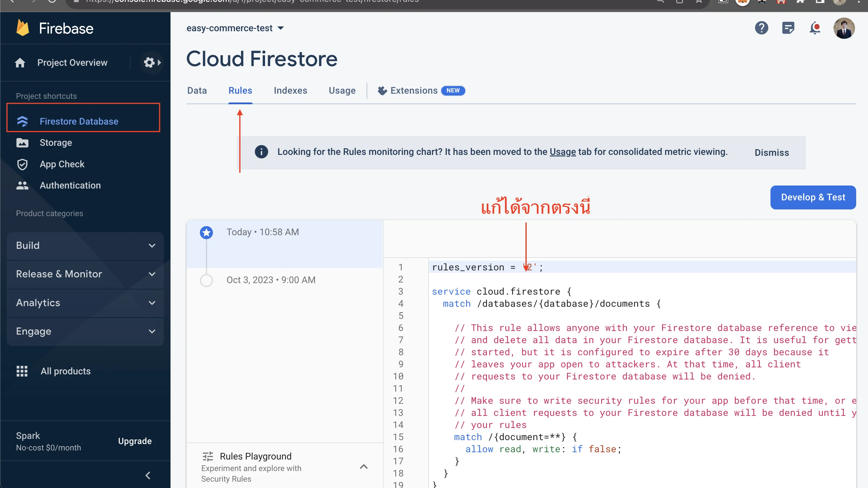Expand the Release & Monitor category

click(85, 274)
